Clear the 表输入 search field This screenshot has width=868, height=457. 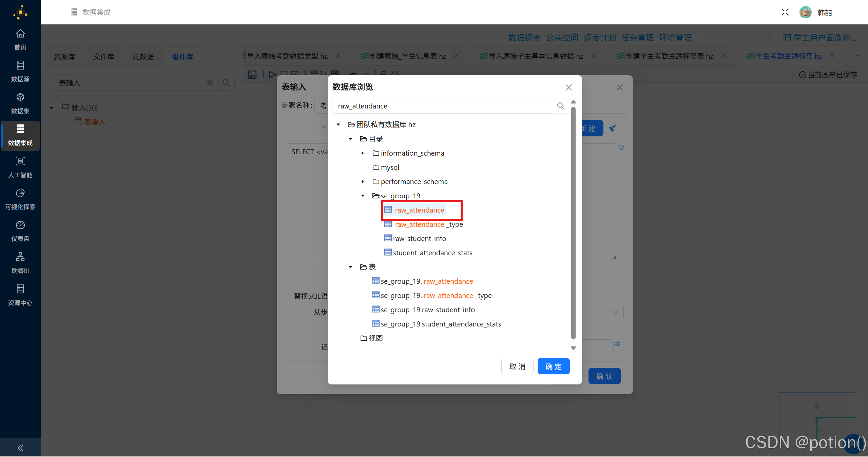pos(210,82)
